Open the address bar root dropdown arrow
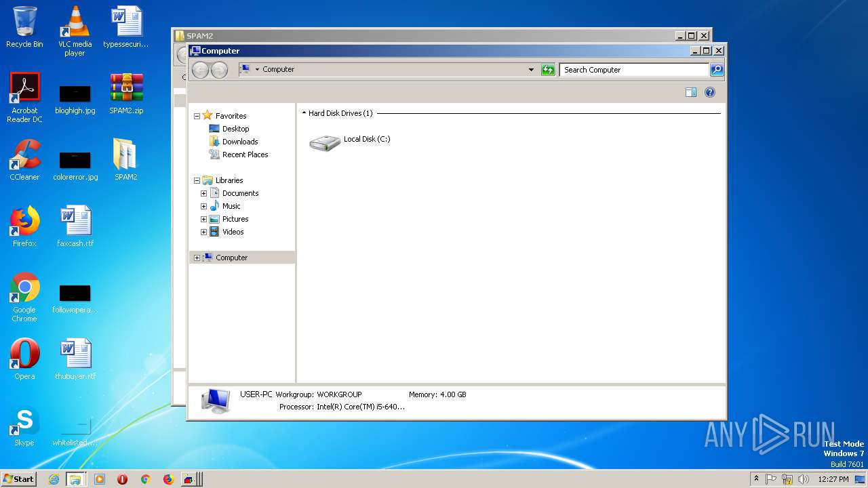The height and width of the screenshot is (488, 868). click(x=257, y=69)
